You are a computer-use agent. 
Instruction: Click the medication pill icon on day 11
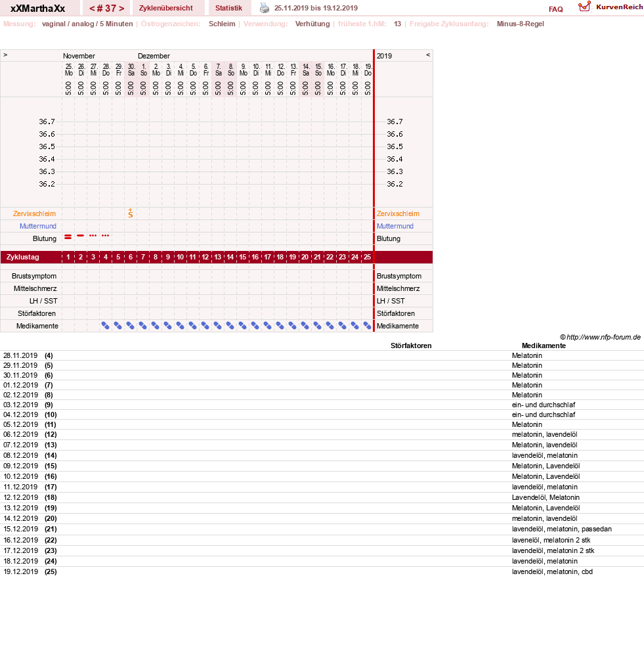[192, 326]
